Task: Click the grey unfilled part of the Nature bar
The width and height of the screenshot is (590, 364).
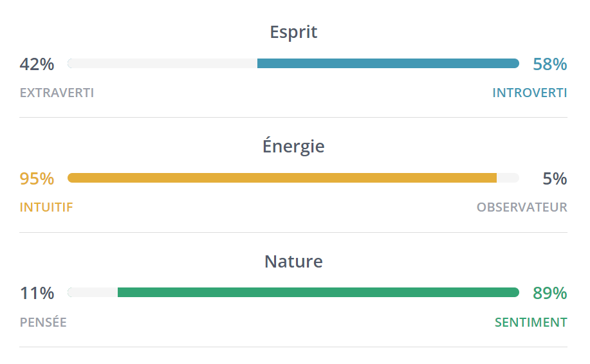Action: [93, 293]
